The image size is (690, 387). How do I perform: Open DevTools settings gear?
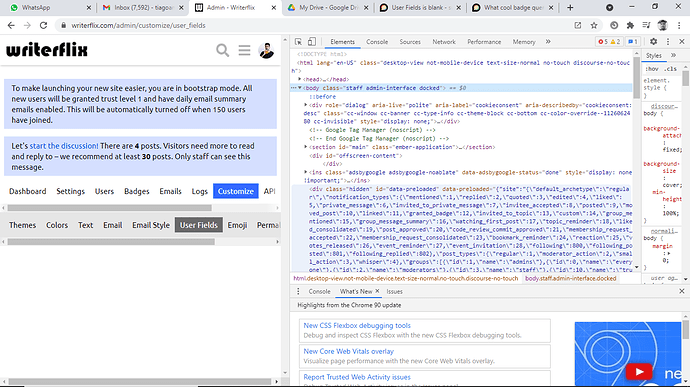pos(653,41)
